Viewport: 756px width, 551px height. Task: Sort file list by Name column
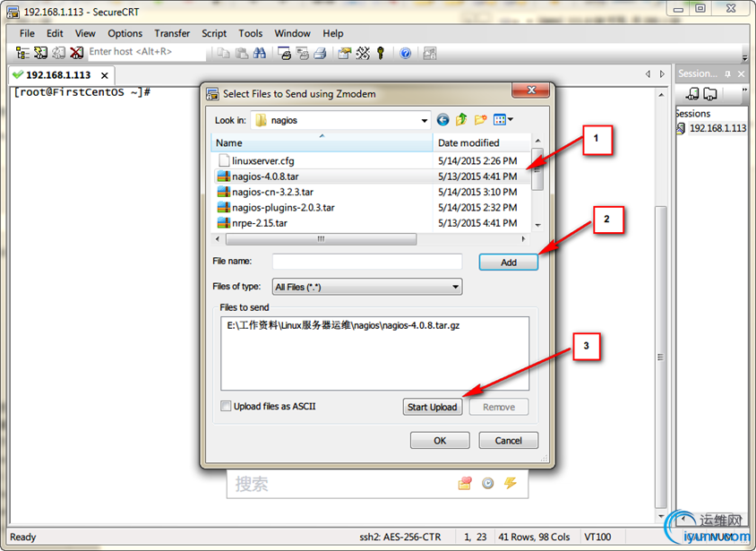322,142
